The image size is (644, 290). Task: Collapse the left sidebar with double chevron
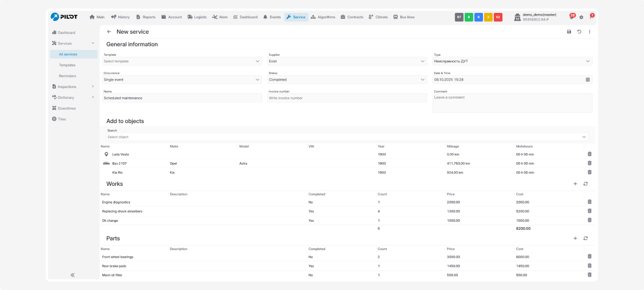point(72,275)
